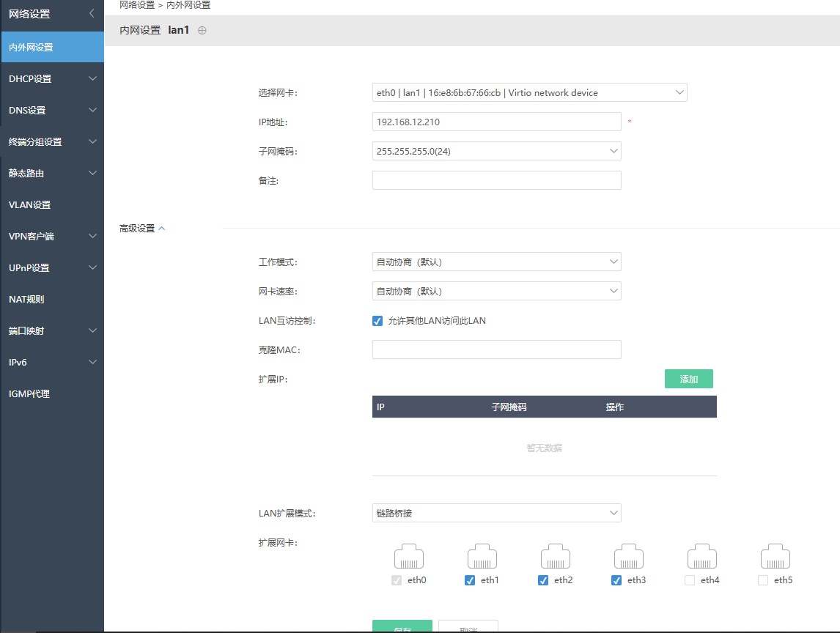Open VLAN设置 in the sidebar
840x633 pixels.
30,205
